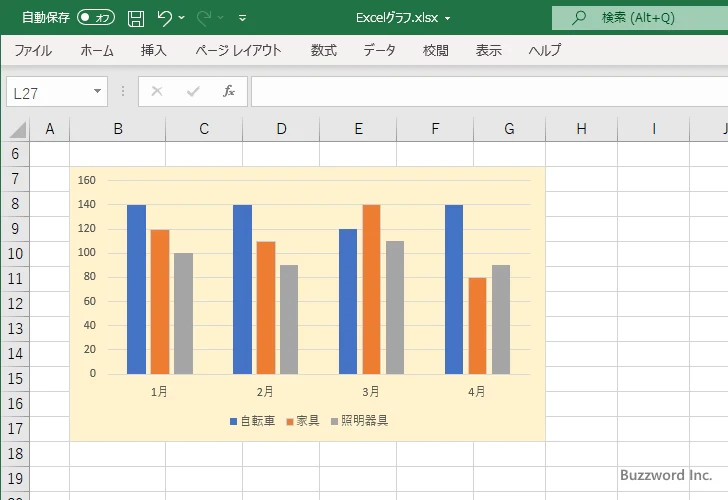Open the ファイル tab
The width and height of the screenshot is (728, 500).
tap(33, 50)
